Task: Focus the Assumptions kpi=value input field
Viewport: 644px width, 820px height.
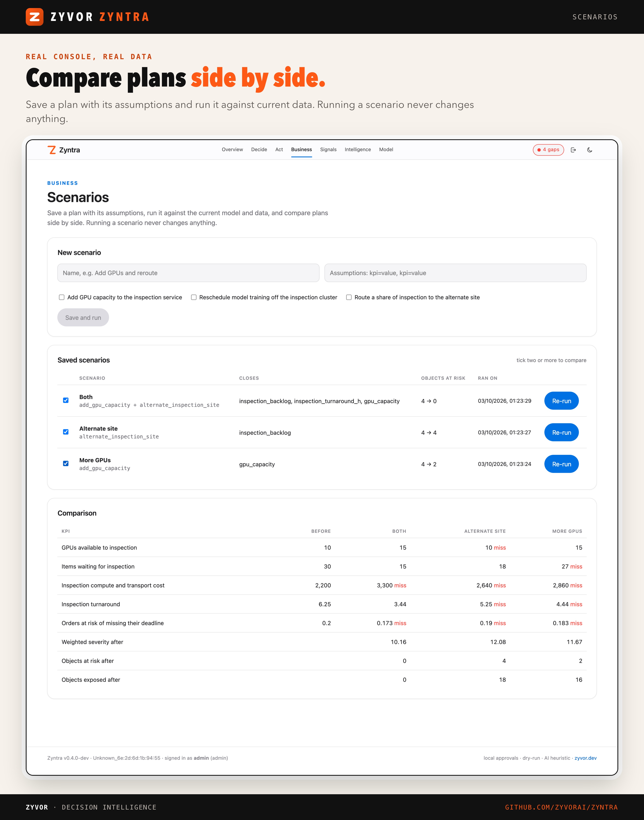Action: (x=455, y=273)
